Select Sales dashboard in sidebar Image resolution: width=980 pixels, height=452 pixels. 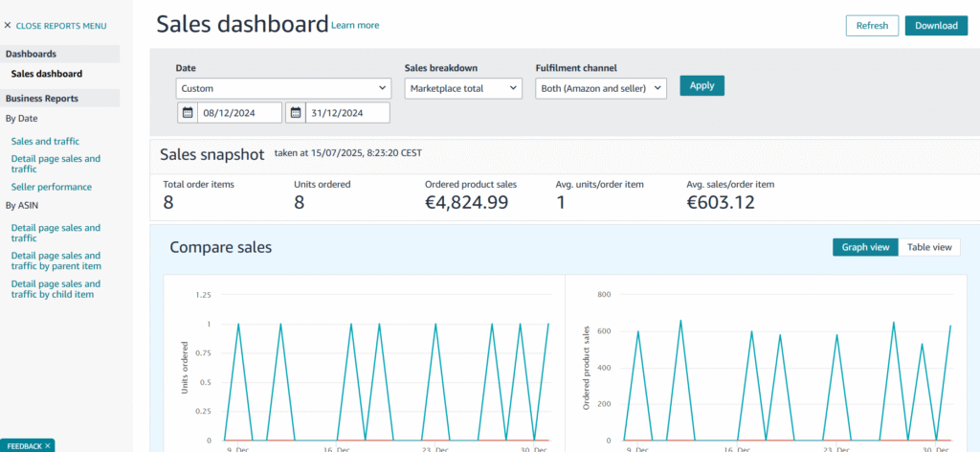[x=46, y=74]
